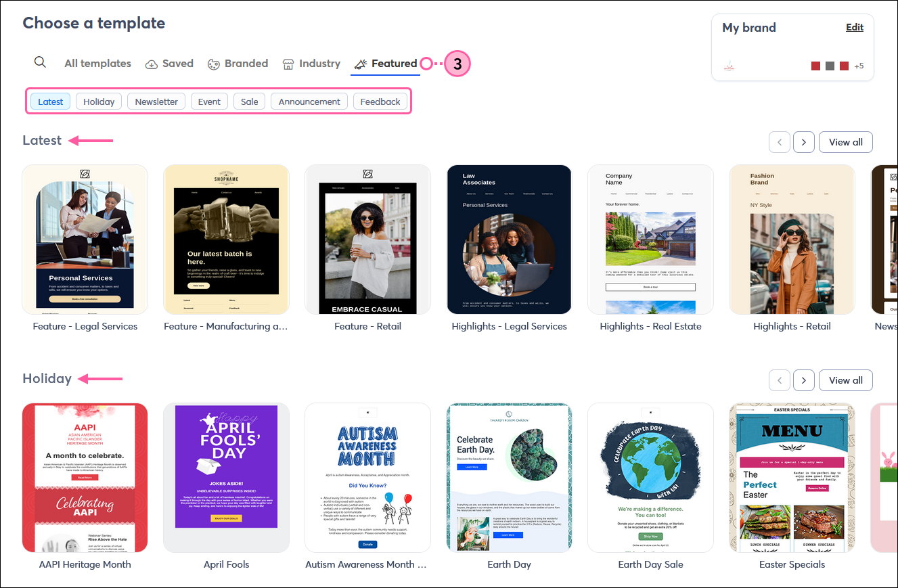Edit My brand settings

coord(855,27)
